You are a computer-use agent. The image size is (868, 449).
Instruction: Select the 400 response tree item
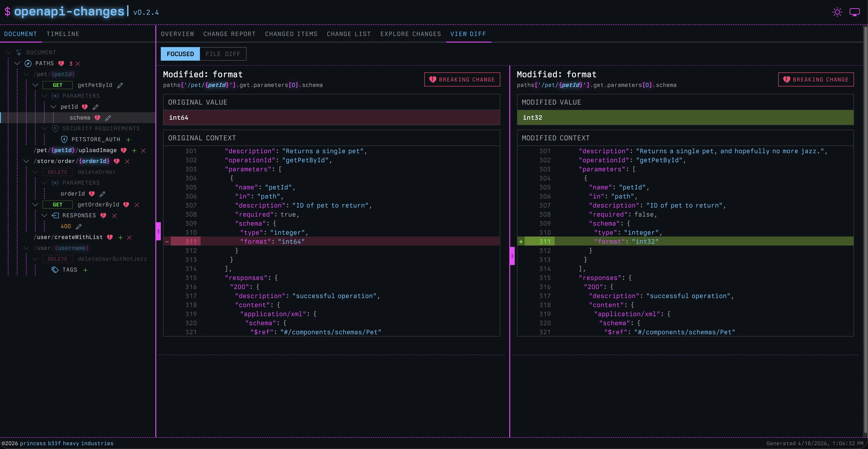[x=66, y=227]
